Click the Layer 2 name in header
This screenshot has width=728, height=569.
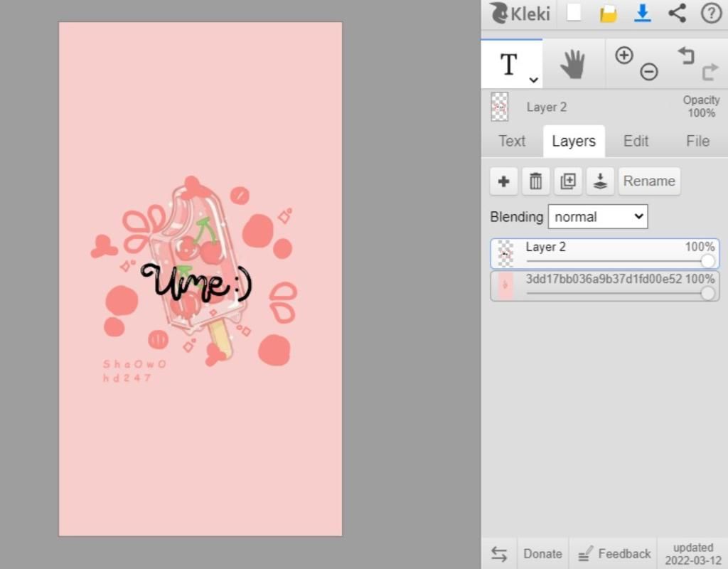coord(547,107)
